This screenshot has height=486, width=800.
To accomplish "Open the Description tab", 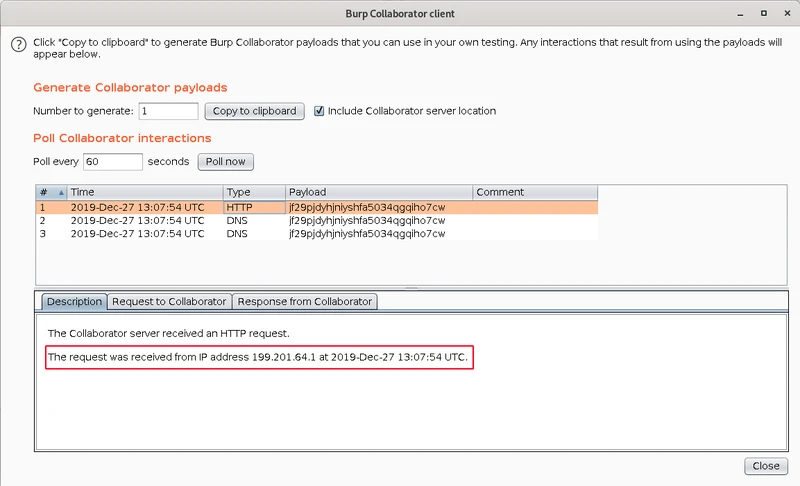I will pos(74,302).
